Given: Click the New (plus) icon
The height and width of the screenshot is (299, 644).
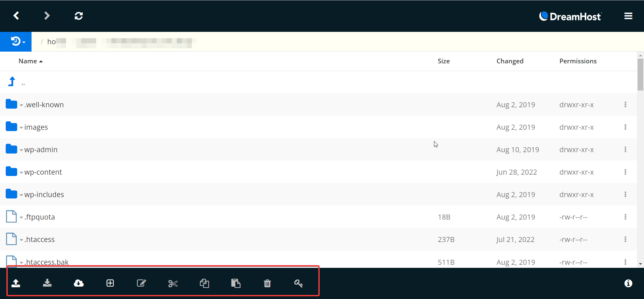Looking at the screenshot, I should [x=110, y=283].
